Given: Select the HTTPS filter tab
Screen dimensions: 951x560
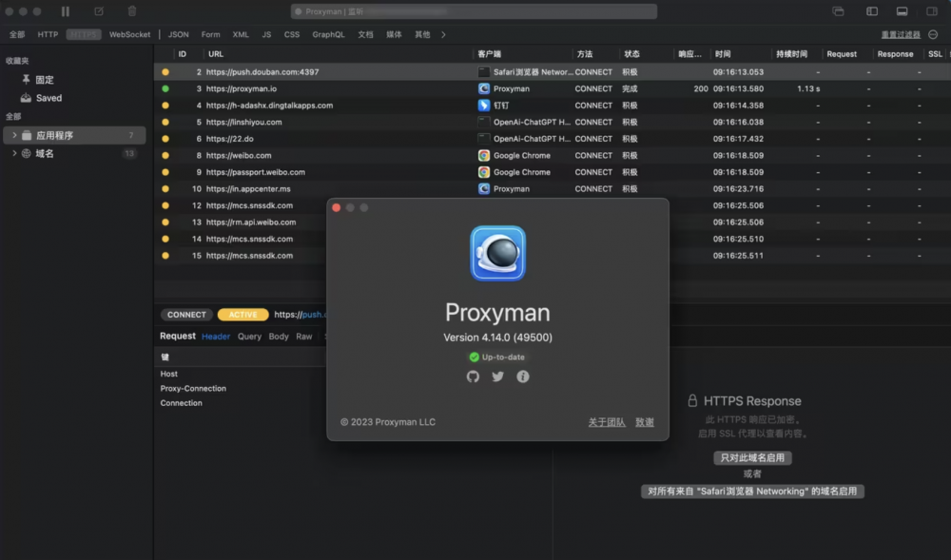Looking at the screenshot, I should pos(84,34).
